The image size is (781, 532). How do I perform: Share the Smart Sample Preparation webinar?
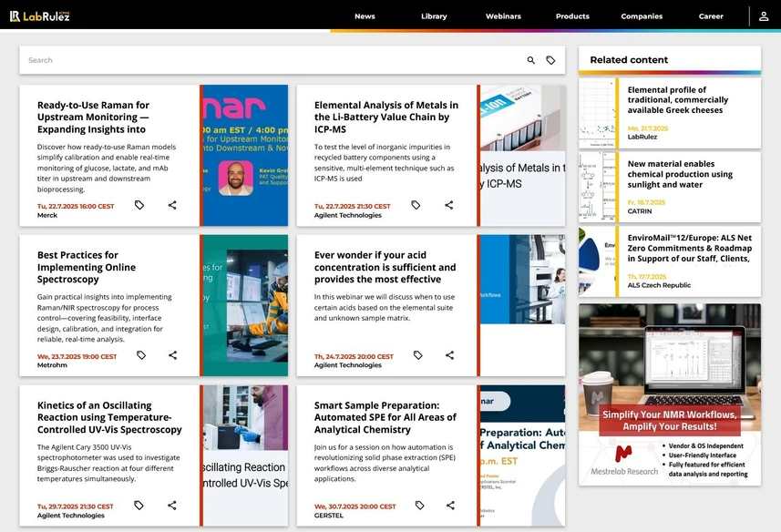[x=451, y=506]
